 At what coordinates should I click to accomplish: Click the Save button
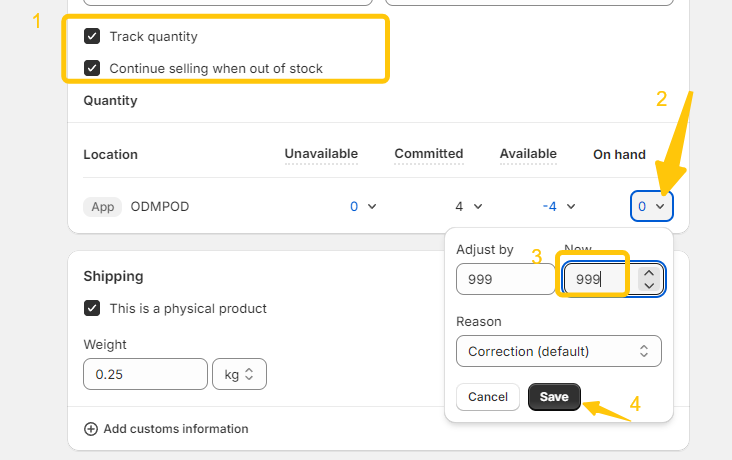point(553,397)
